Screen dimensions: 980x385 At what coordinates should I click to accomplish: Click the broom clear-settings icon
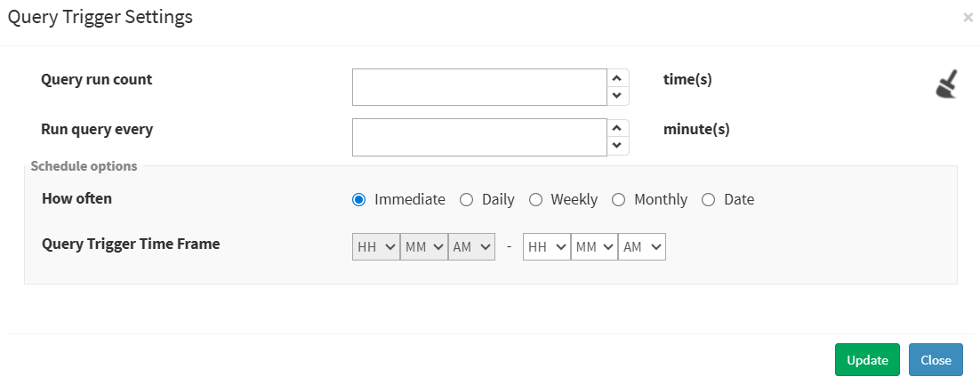point(946,84)
